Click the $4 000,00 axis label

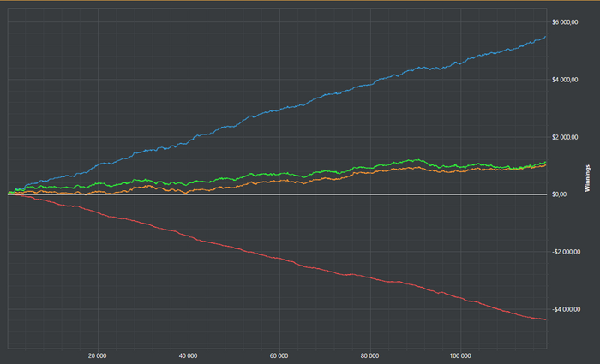tap(565, 80)
